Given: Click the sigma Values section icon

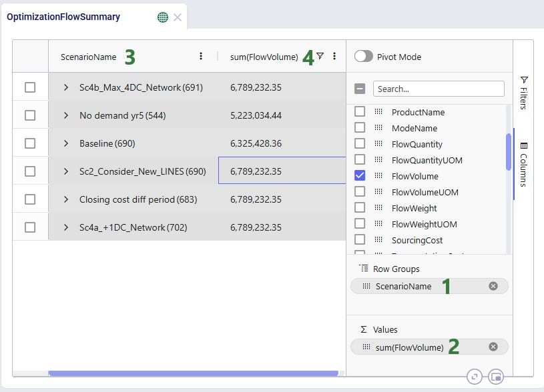Looking at the screenshot, I should click(x=364, y=329).
